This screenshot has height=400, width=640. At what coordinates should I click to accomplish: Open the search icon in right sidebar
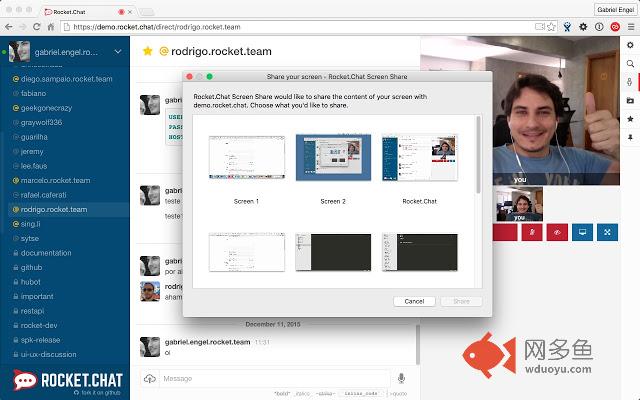click(629, 64)
